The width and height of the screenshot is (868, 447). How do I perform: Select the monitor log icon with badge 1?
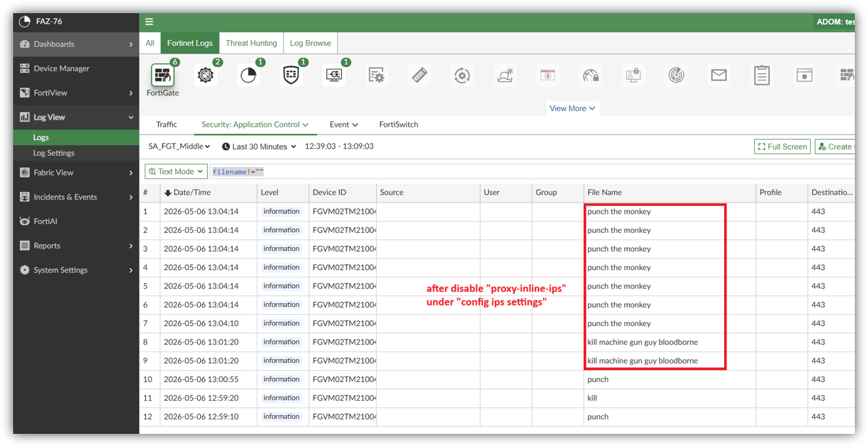(334, 76)
